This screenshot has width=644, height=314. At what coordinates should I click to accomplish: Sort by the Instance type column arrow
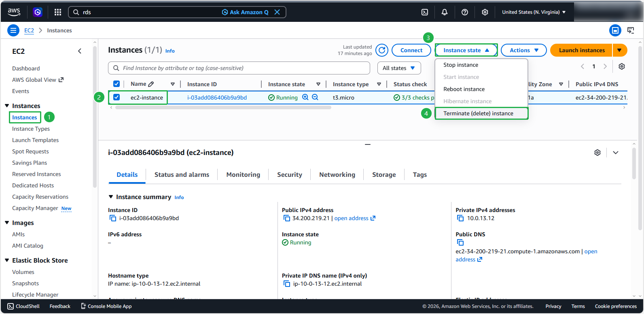pyautogui.click(x=379, y=84)
